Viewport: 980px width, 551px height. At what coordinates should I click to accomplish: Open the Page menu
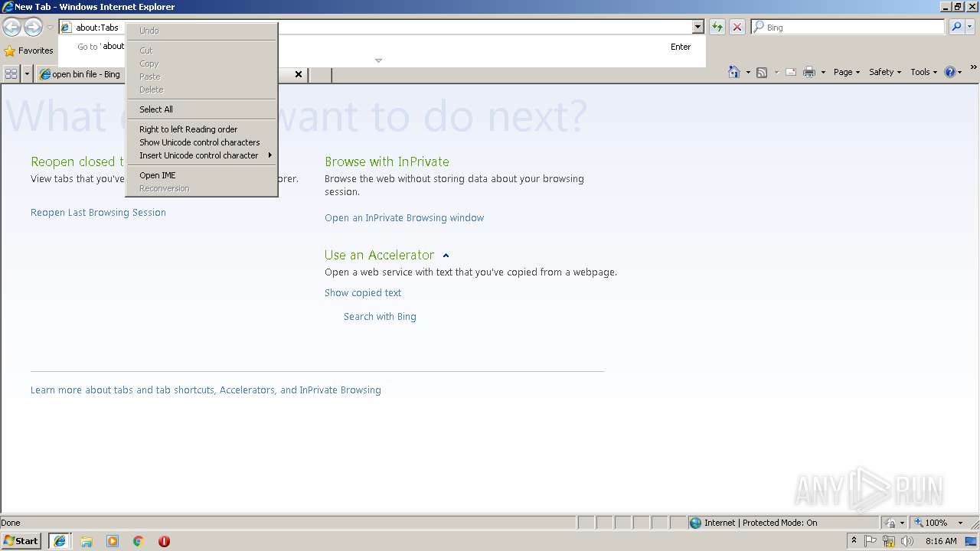[847, 72]
